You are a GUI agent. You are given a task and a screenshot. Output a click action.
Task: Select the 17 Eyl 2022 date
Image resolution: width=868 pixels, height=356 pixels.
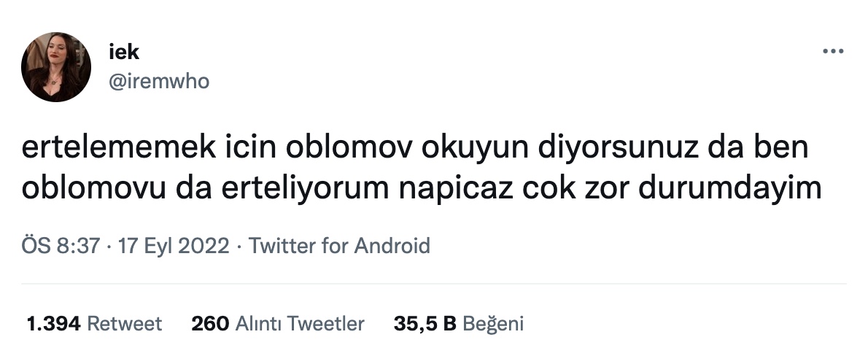pos(174,245)
